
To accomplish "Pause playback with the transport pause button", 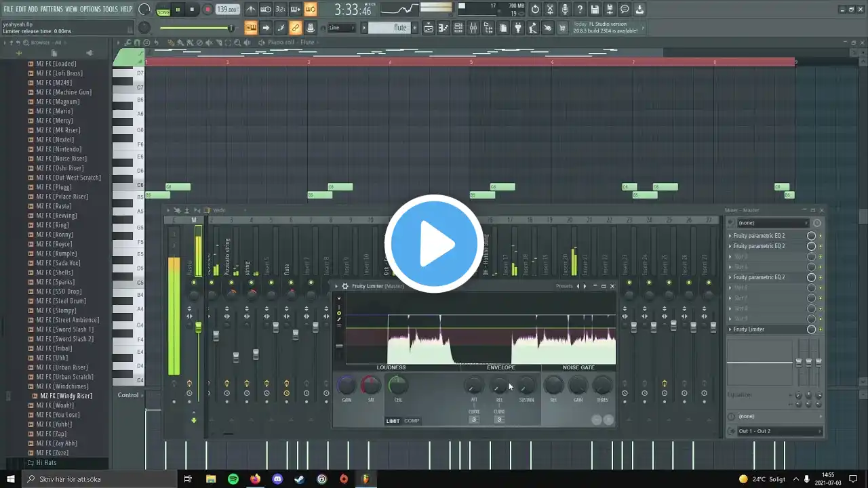I will click(x=178, y=9).
